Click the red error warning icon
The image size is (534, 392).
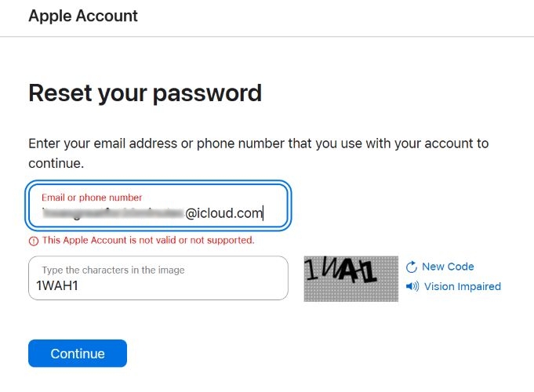(x=34, y=241)
